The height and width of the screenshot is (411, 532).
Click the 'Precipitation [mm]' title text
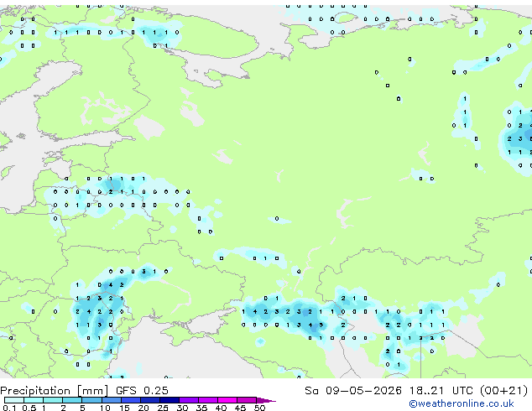coord(55,391)
